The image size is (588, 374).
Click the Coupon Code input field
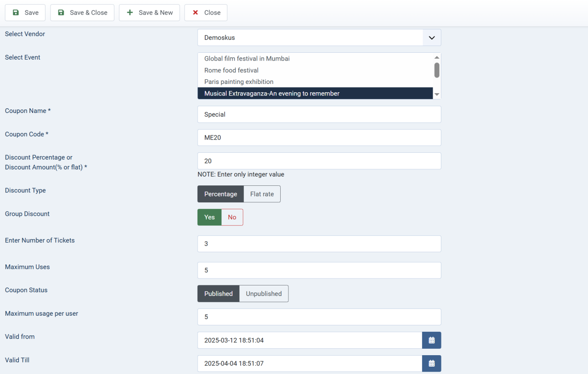coord(319,138)
